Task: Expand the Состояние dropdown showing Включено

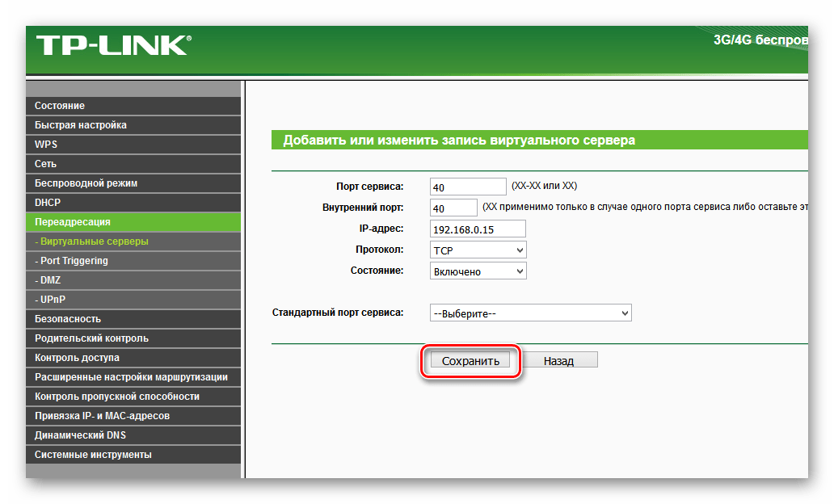Action: point(478,271)
